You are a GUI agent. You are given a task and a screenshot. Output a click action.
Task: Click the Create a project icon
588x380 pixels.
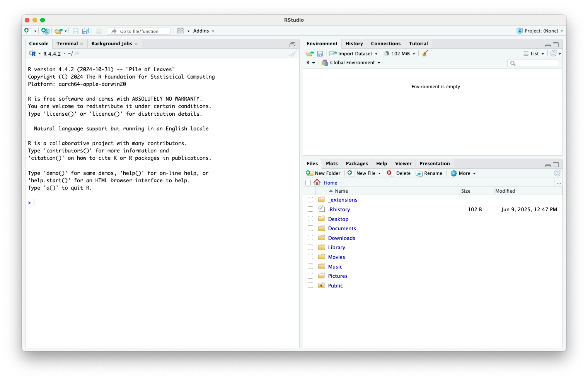[x=45, y=31]
